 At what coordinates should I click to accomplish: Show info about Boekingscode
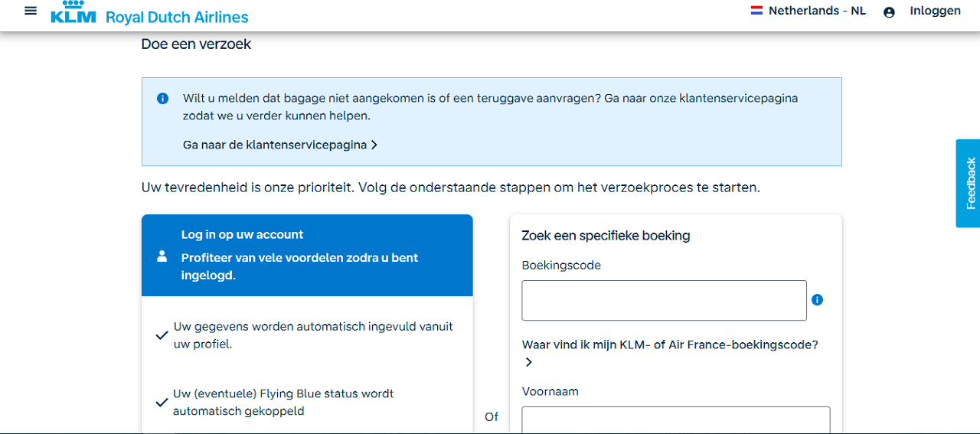(x=817, y=299)
